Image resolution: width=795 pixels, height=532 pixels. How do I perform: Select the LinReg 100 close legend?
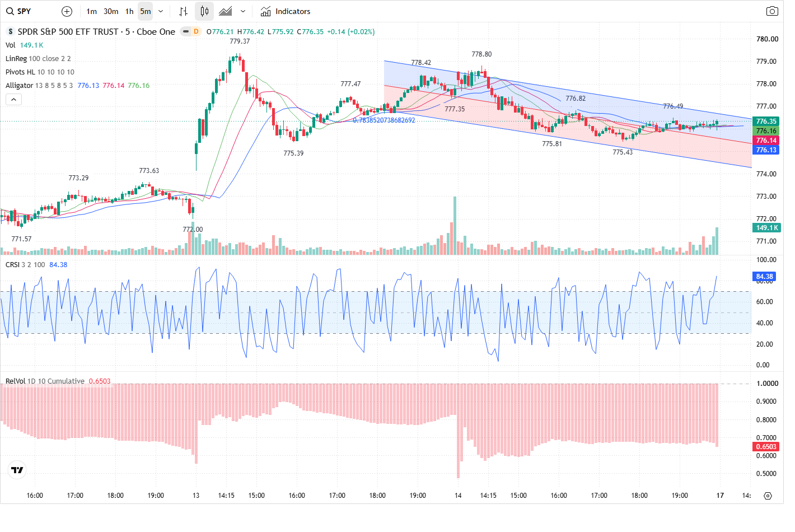tap(38, 59)
